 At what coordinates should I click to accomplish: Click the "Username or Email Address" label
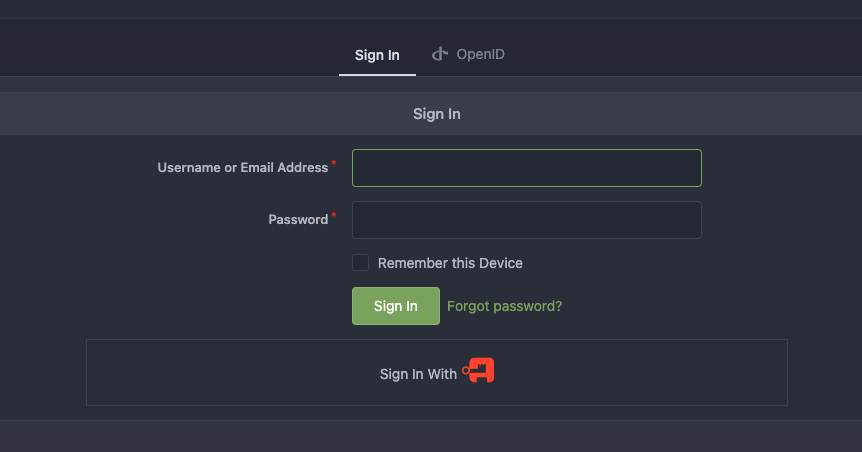click(242, 168)
